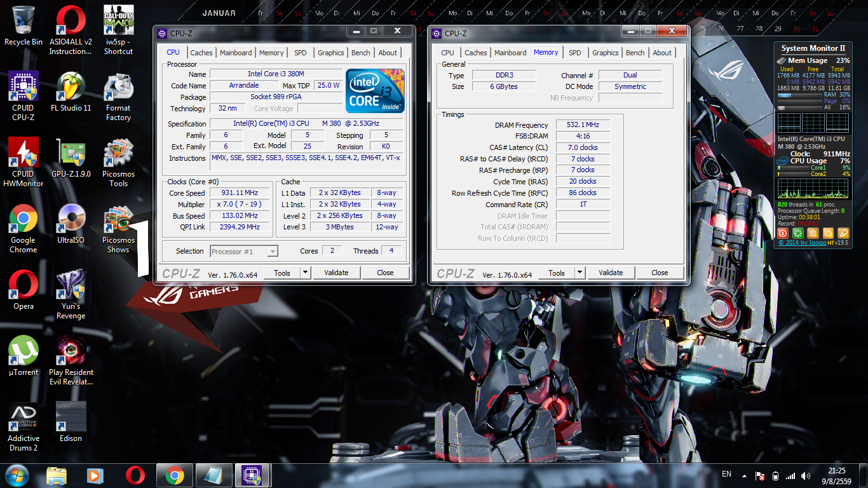868x488 pixels.
Task: Click the package value 'Socket 989 rPGA'
Action: pyautogui.click(x=276, y=97)
